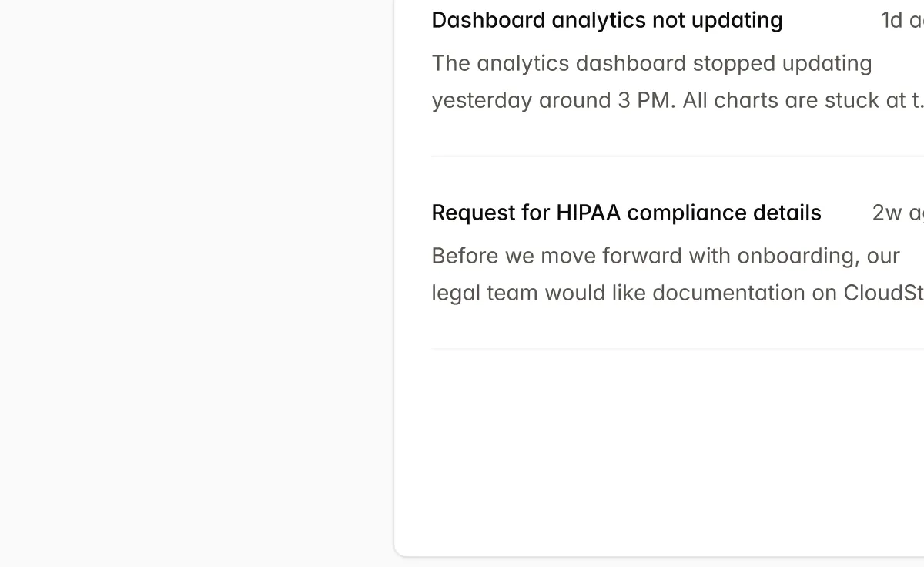The image size is (924, 567).
Task: Click the divider below the analytics ticket
Action: pos(678,156)
